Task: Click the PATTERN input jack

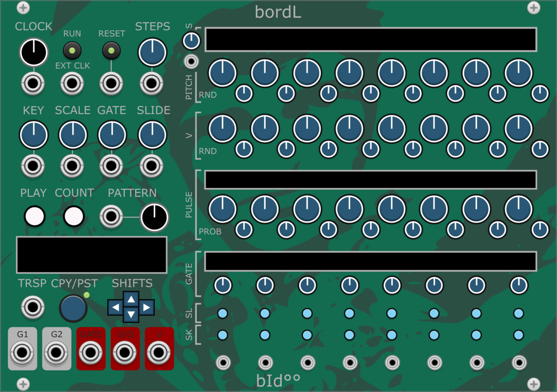Action: click(x=111, y=216)
